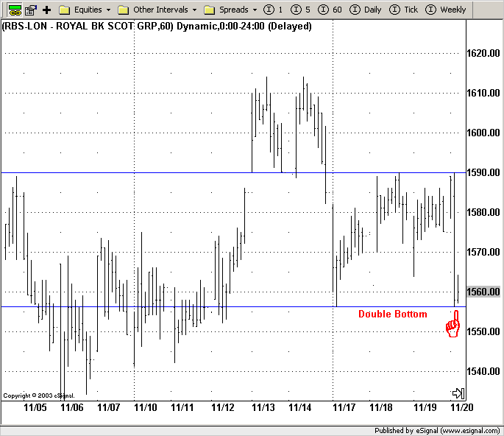Open the Spreads menu label
The height and width of the screenshot is (436, 504).
click(x=234, y=10)
